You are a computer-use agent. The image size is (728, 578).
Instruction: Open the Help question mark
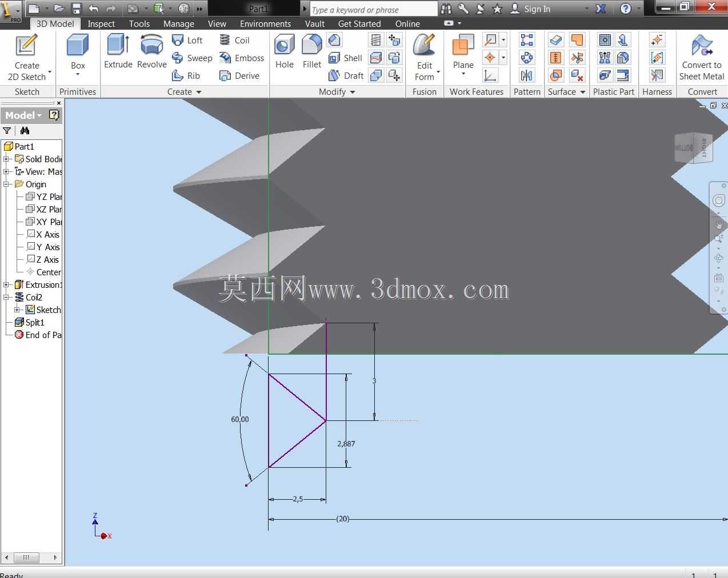[626, 9]
